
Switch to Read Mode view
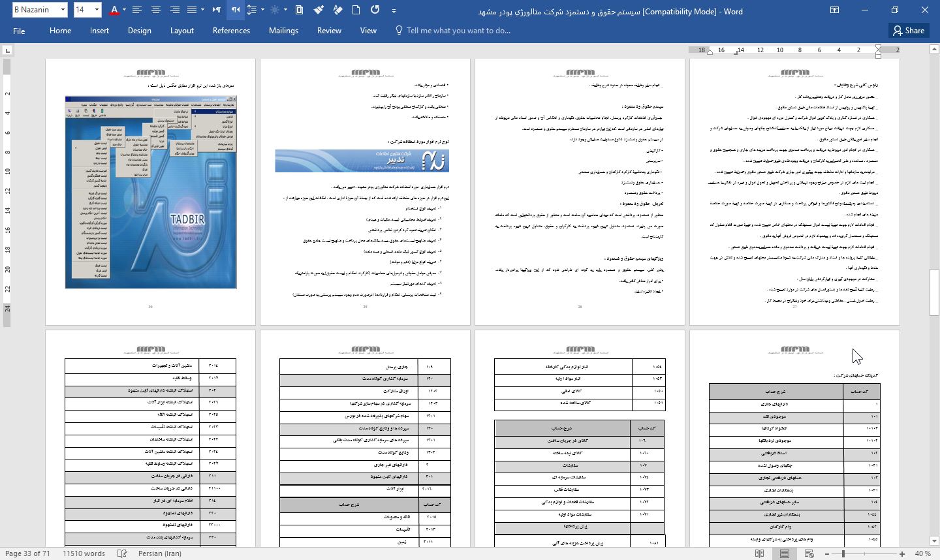pos(759,553)
